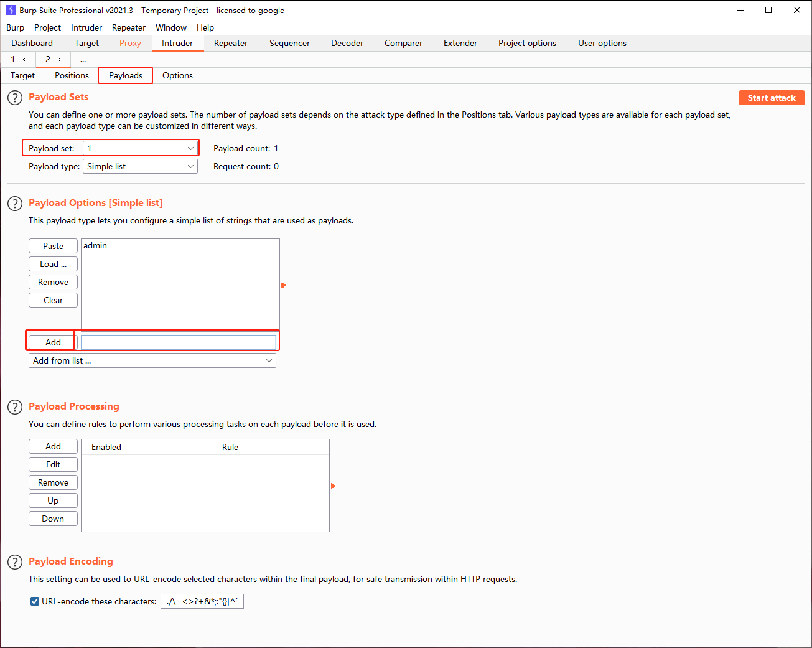Open help for Payload Options section

(x=14, y=204)
